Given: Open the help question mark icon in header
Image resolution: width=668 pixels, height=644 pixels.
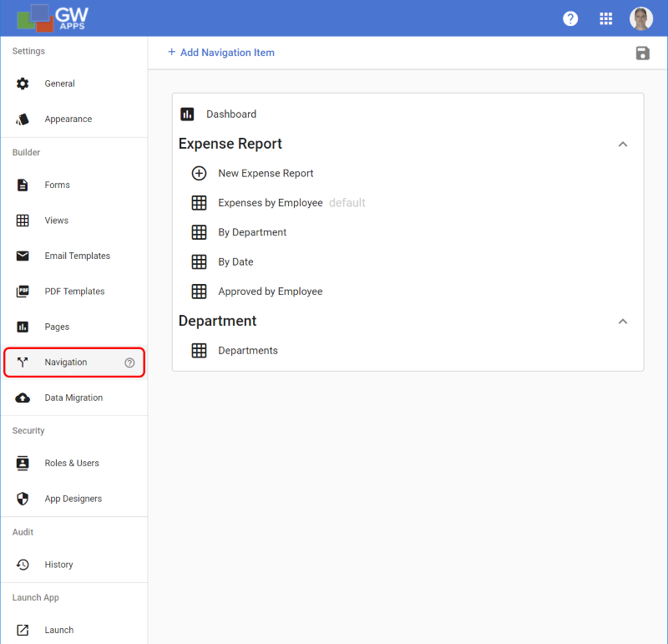Looking at the screenshot, I should click(x=570, y=18).
